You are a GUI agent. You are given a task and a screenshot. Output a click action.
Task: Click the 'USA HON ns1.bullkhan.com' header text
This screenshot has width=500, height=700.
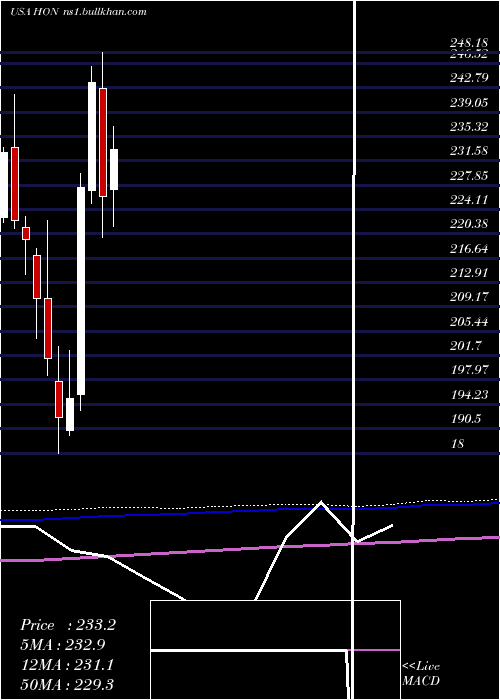point(78,12)
